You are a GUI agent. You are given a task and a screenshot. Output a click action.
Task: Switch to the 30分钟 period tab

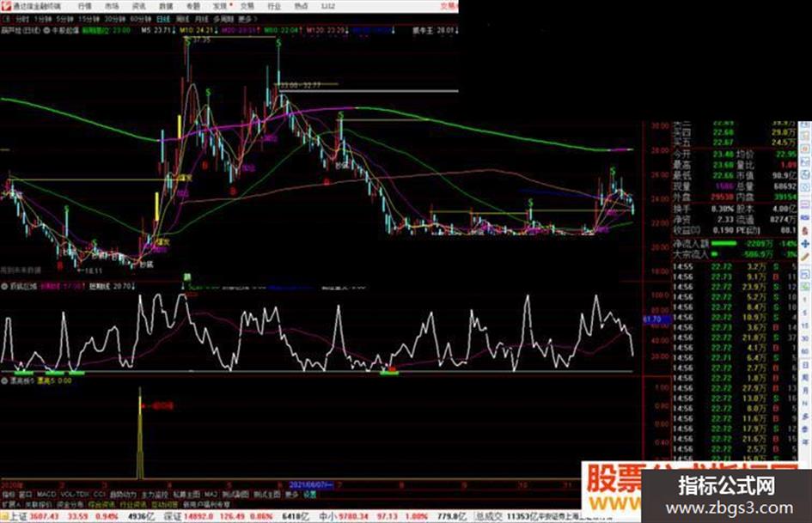tap(115, 19)
